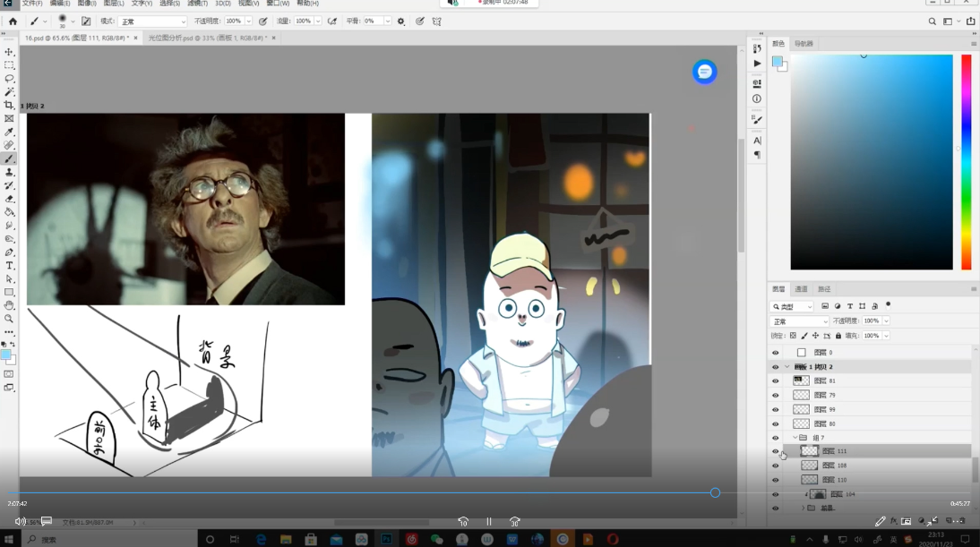The image size is (980, 547).
Task: Select the Healing Brush tool
Action: (x=9, y=146)
